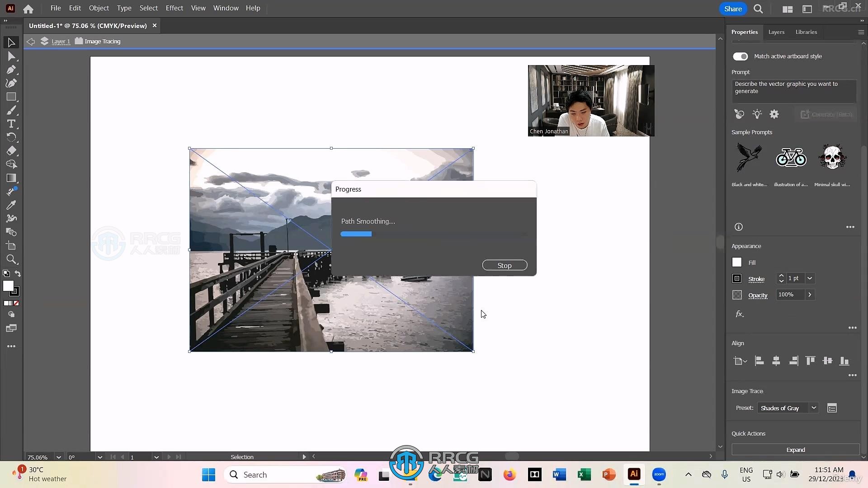Image resolution: width=868 pixels, height=488 pixels.
Task: Click the fx effects icon
Action: click(740, 314)
